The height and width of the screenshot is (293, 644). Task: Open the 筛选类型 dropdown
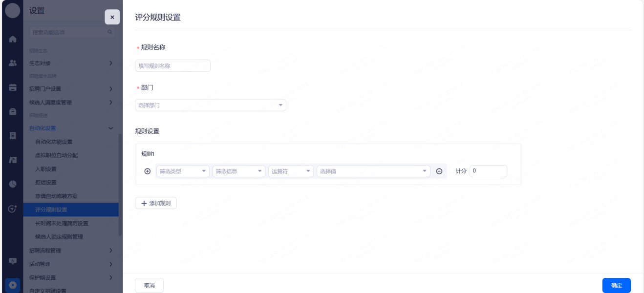click(183, 171)
